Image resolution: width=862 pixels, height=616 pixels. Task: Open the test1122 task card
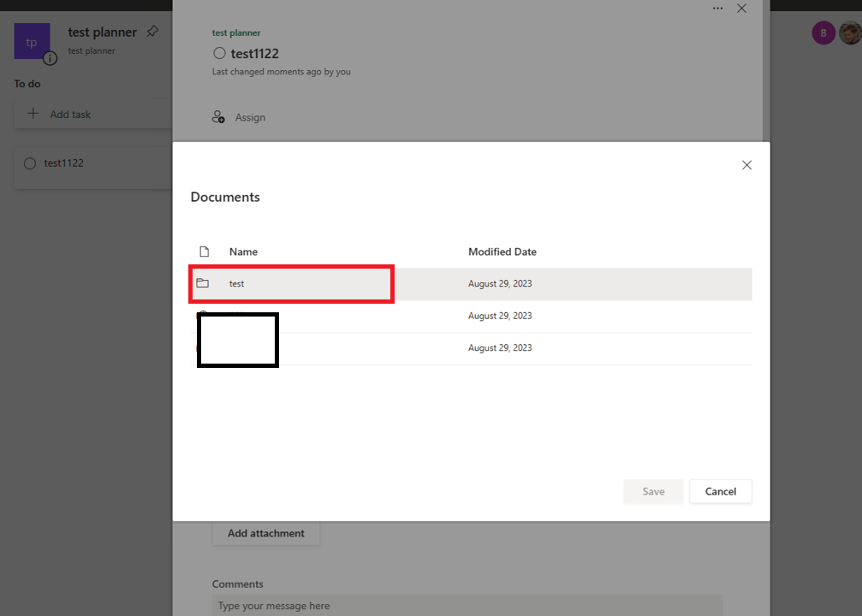click(93, 169)
